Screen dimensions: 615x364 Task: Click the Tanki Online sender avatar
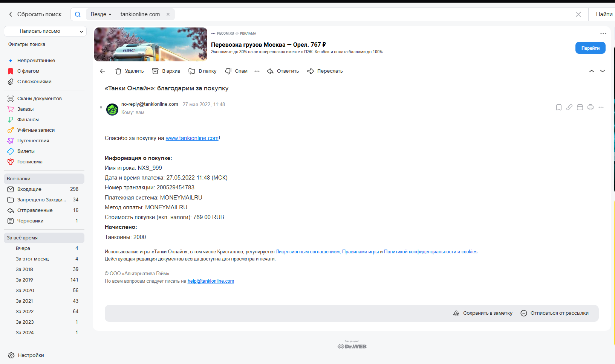(x=112, y=110)
